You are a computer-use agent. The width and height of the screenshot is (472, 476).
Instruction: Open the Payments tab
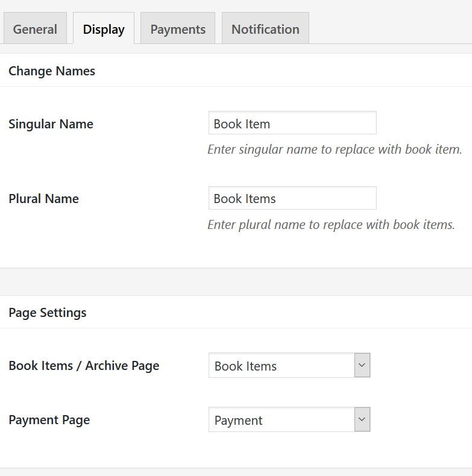pos(178,29)
